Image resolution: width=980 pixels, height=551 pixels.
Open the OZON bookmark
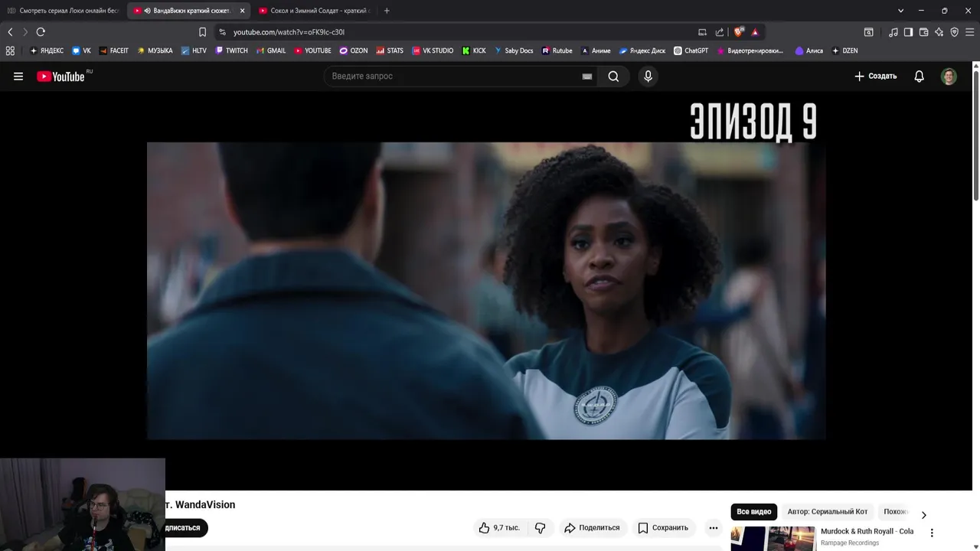[354, 51]
